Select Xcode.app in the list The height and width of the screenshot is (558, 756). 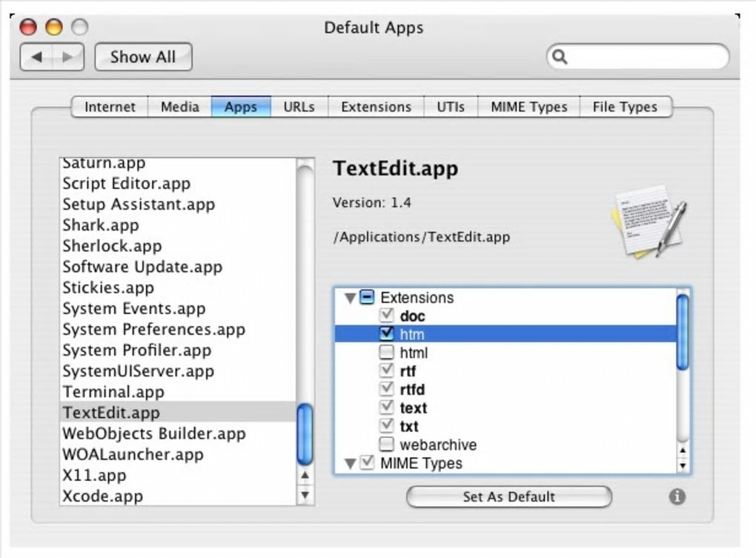click(x=177, y=496)
